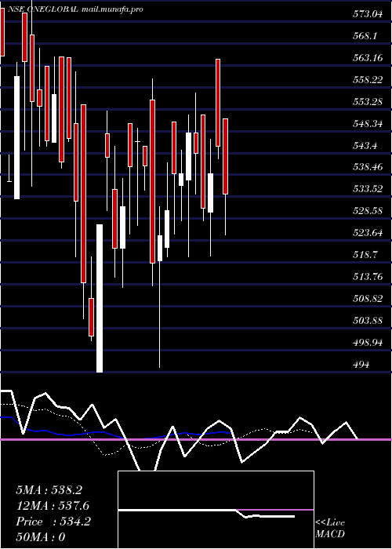Click the 533.52 price axis label
Viewport: 392px width, 549px height.
(x=368, y=190)
